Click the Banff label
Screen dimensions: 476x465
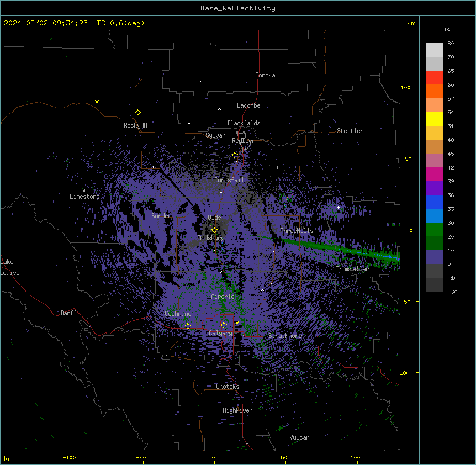click(68, 313)
